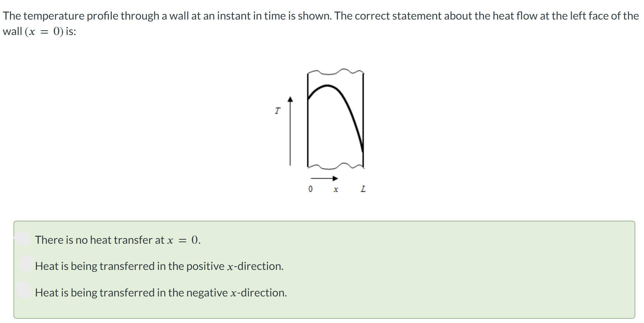The image size is (644, 323).
Task: Click the wavy bottom edge of the wall
Action: coord(335,166)
